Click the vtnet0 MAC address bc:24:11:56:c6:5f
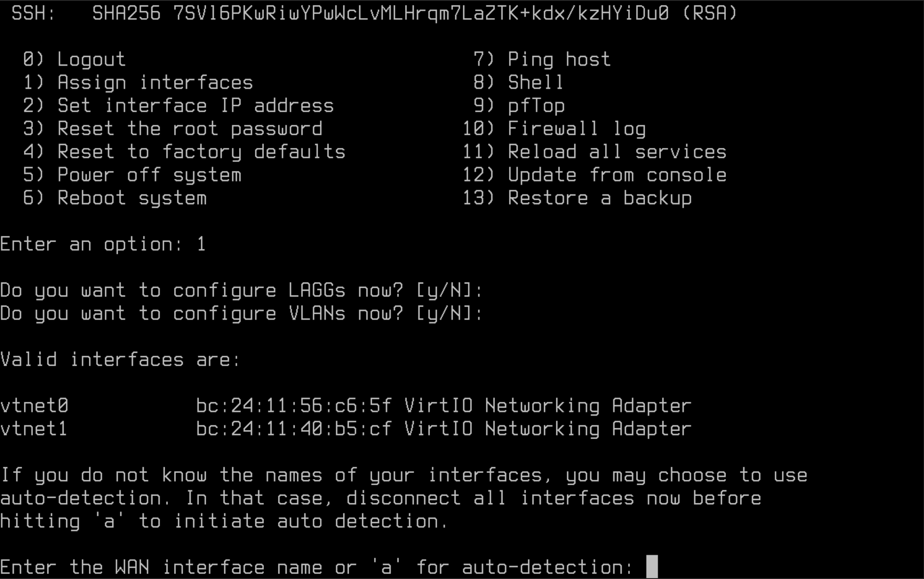 (x=293, y=405)
